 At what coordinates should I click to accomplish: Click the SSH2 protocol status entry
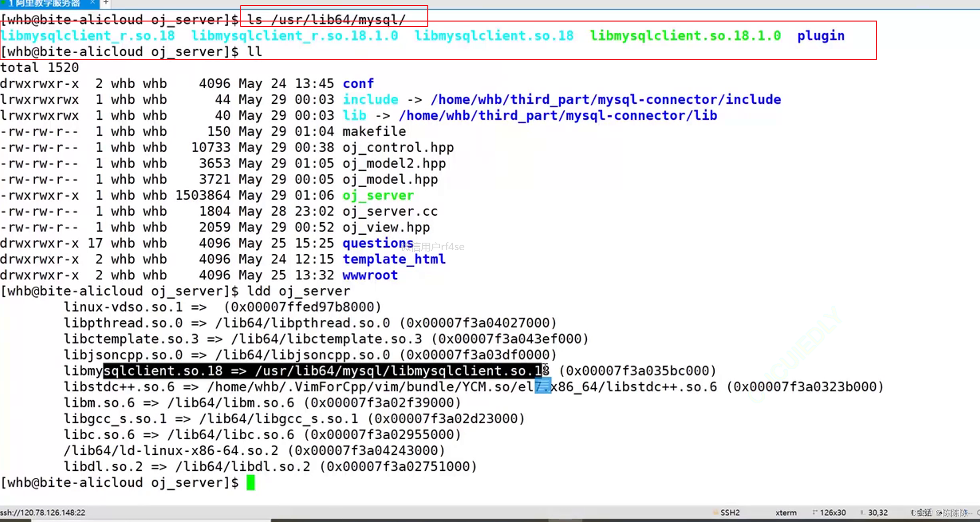coord(730,512)
